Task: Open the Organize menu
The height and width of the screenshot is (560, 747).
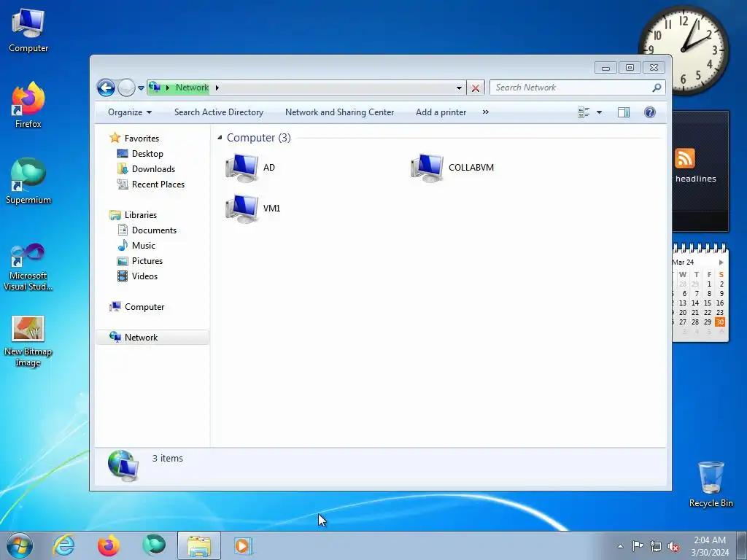Action: [x=130, y=112]
